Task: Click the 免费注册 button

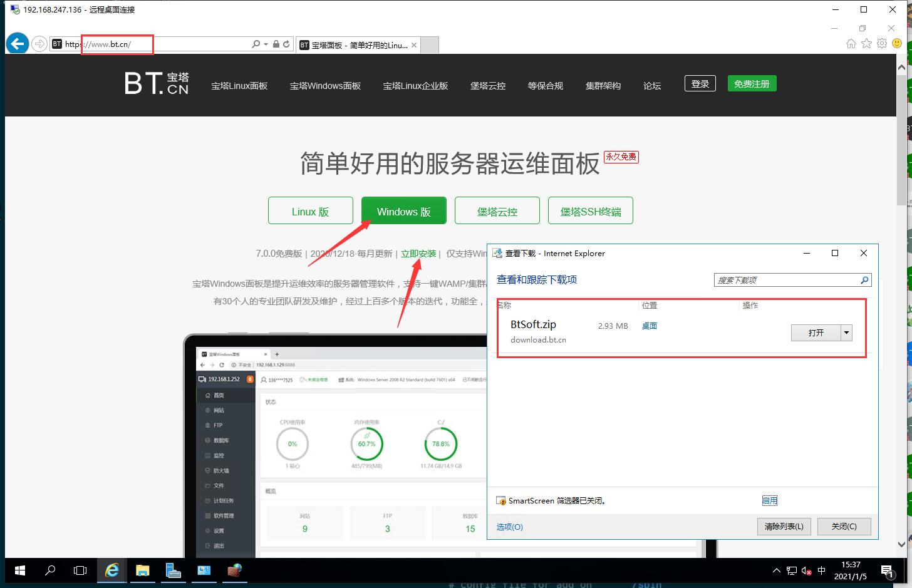Action: coord(752,84)
